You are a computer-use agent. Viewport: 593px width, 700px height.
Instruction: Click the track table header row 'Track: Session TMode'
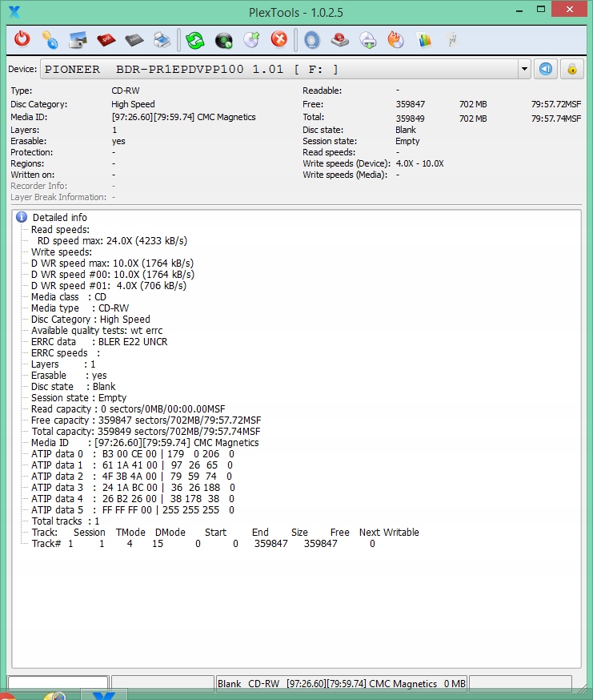[x=226, y=532]
